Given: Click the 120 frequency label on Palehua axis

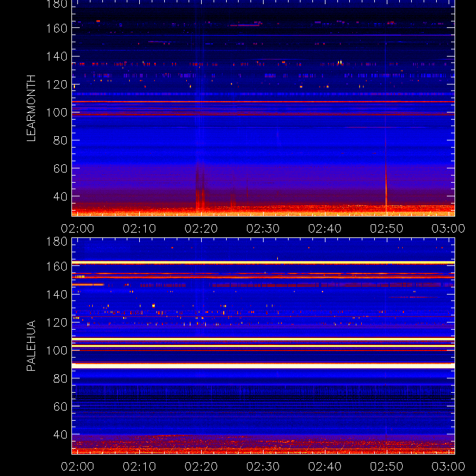Looking at the screenshot, I should click(x=57, y=322).
